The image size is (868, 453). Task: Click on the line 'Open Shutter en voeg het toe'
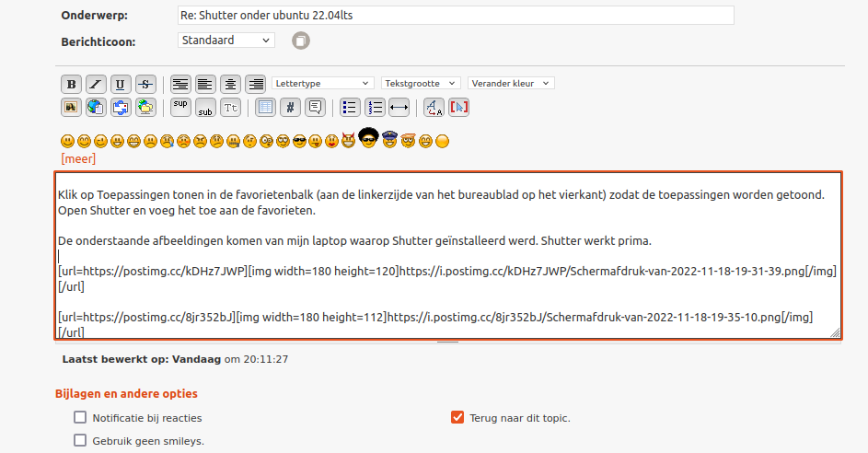(187, 211)
